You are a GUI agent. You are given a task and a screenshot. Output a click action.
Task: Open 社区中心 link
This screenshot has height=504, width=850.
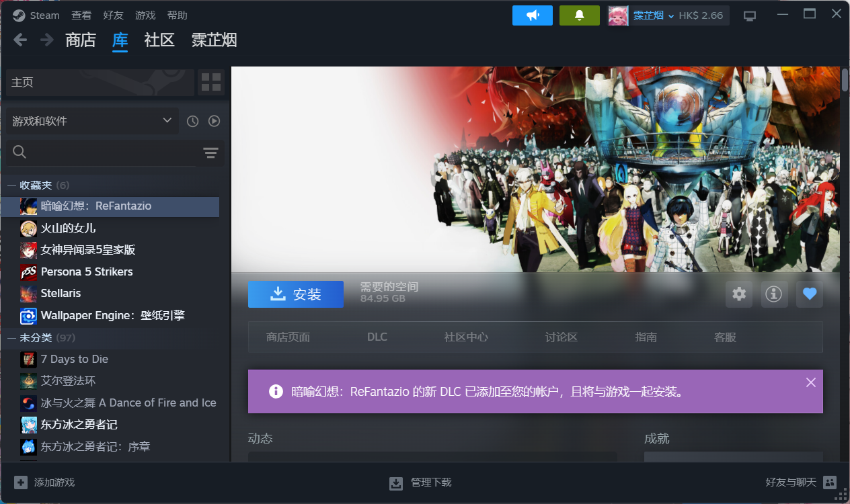click(466, 337)
